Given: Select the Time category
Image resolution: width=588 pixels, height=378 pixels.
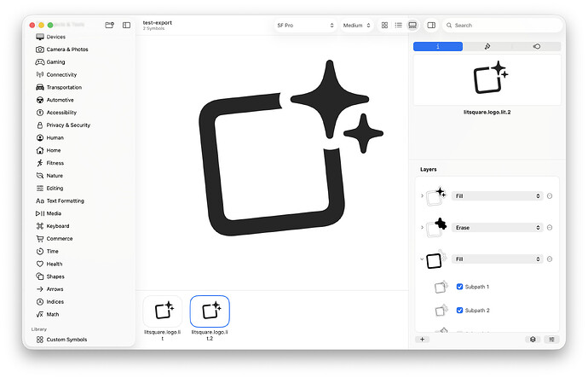Looking at the screenshot, I should [x=47, y=251].
